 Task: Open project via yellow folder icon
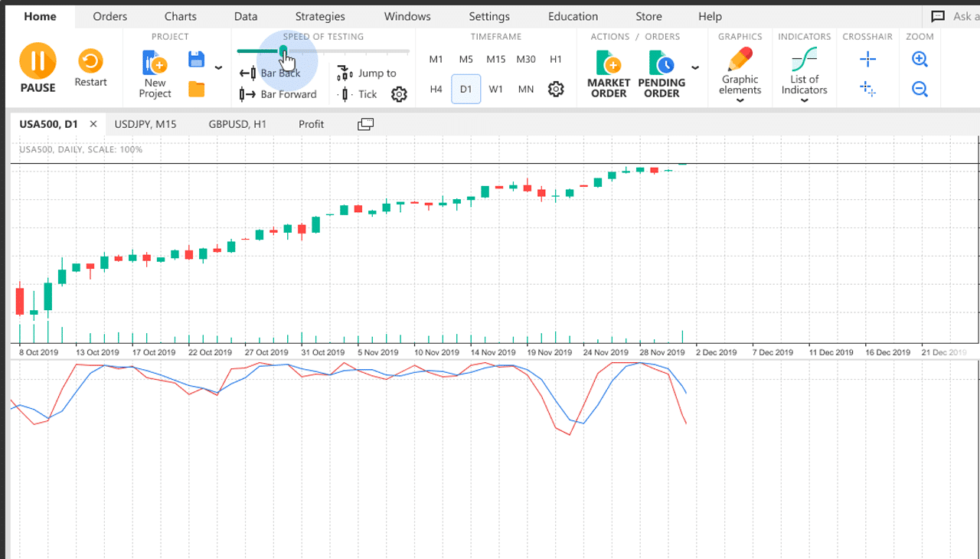197,90
